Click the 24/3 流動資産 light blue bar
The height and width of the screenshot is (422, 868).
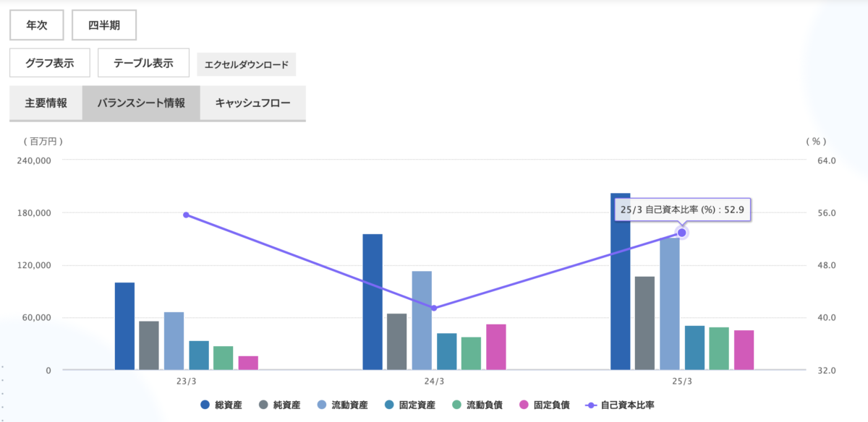coord(422,321)
